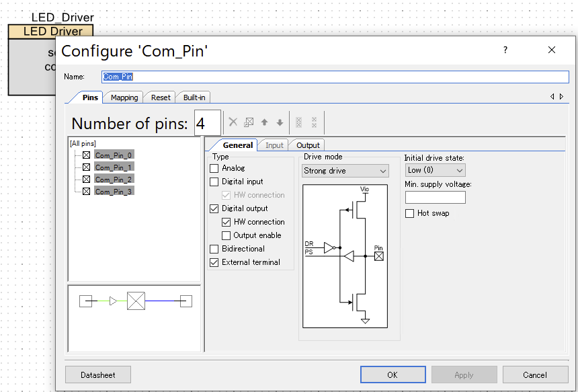The image size is (578, 392).
Task: Switch to the Mapping tab
Action: tap(124, 97)
